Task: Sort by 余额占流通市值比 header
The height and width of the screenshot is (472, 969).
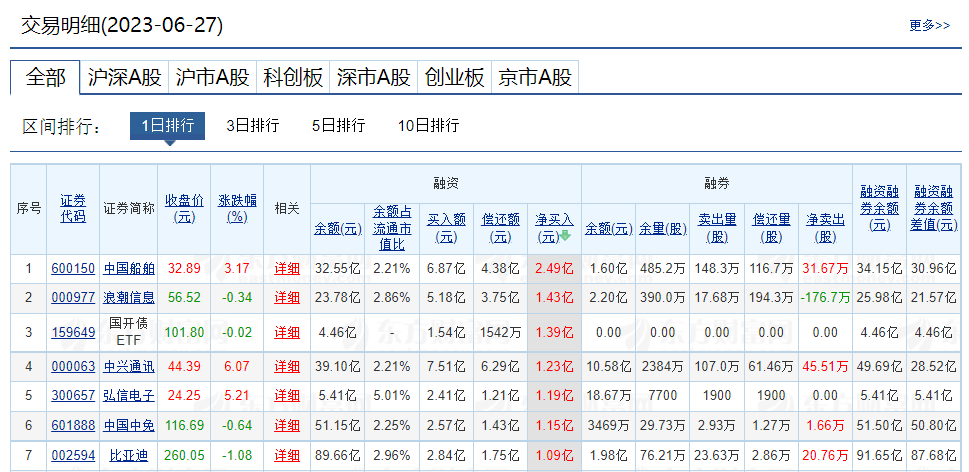Action: (392, 229)
